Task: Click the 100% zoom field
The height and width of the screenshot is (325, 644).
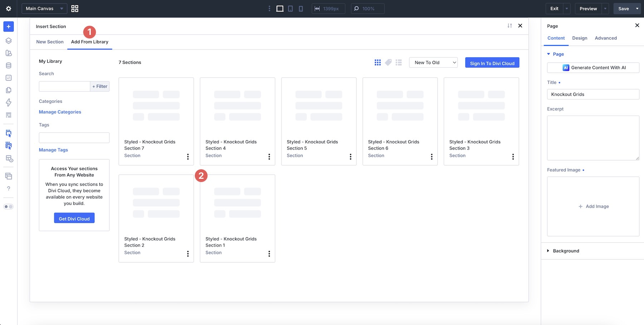Action: point(368,9)
